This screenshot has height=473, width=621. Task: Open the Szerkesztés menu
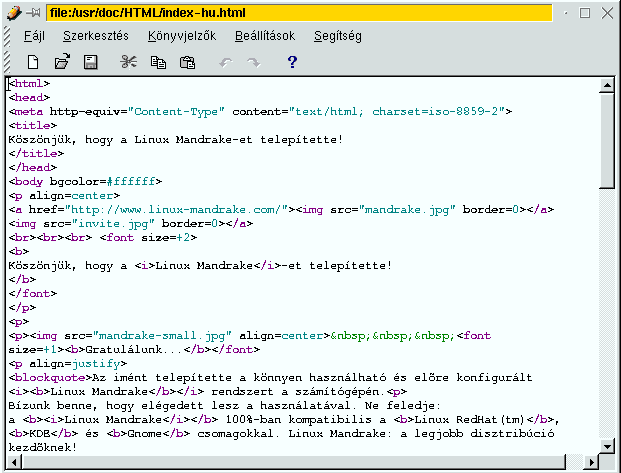(96, 36)
